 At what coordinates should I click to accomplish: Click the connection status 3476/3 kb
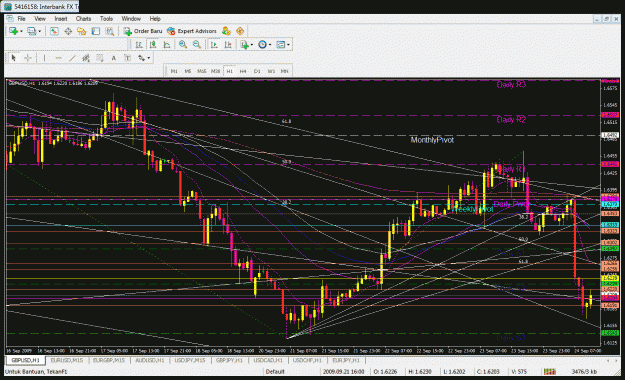coord(584,371)
